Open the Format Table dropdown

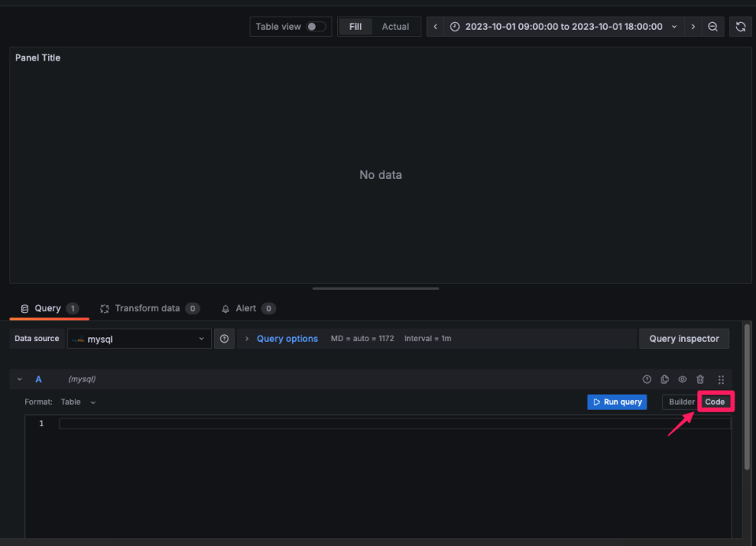click(77, 401)
